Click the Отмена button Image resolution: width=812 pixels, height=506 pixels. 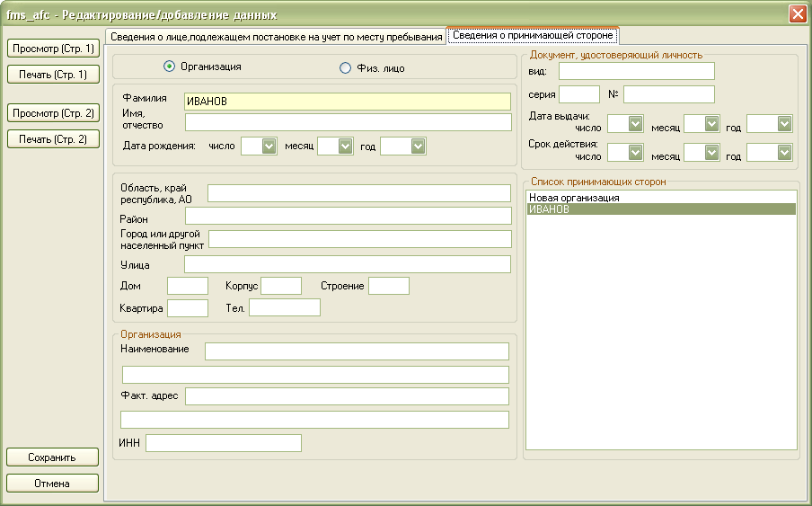[x=52, y=484]
